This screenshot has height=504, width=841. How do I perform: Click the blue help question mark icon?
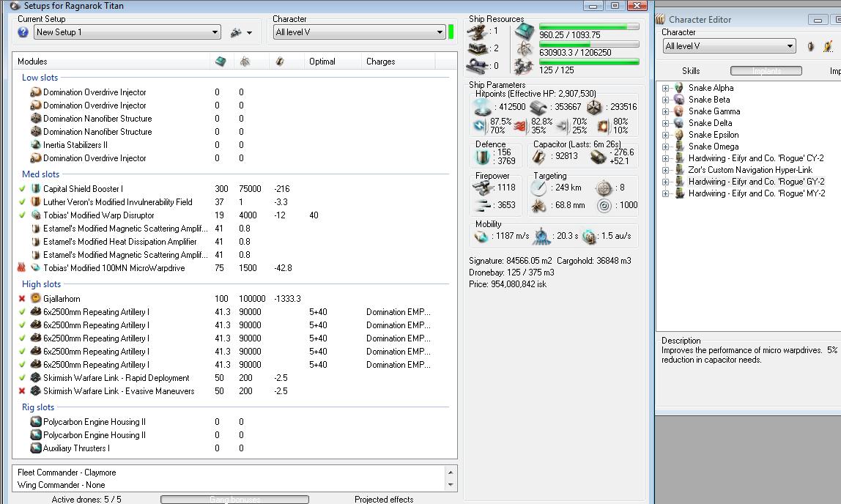pyautogui.click(x=23, y=32)
